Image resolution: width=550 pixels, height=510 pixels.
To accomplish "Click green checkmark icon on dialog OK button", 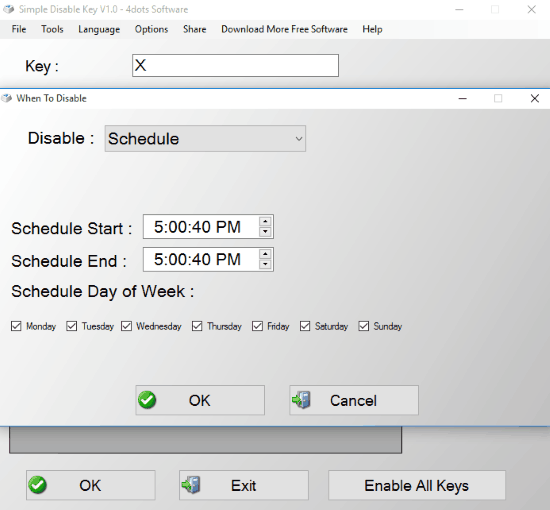I will [147, 400].
